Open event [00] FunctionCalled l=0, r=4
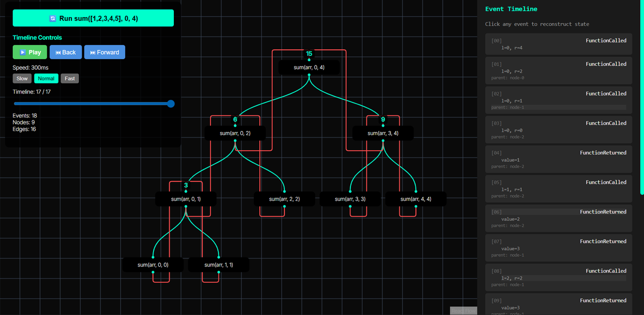Viewport: 644px width, 315px height. coord(559,44)
